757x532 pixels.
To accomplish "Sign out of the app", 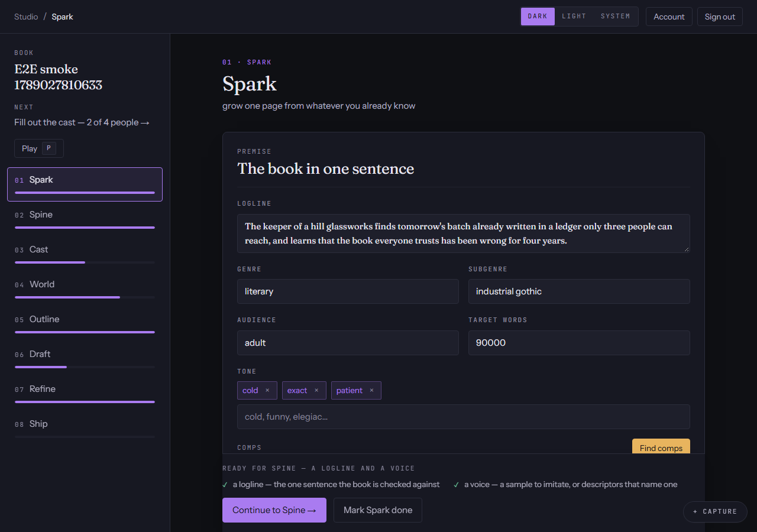I will 720,17.
